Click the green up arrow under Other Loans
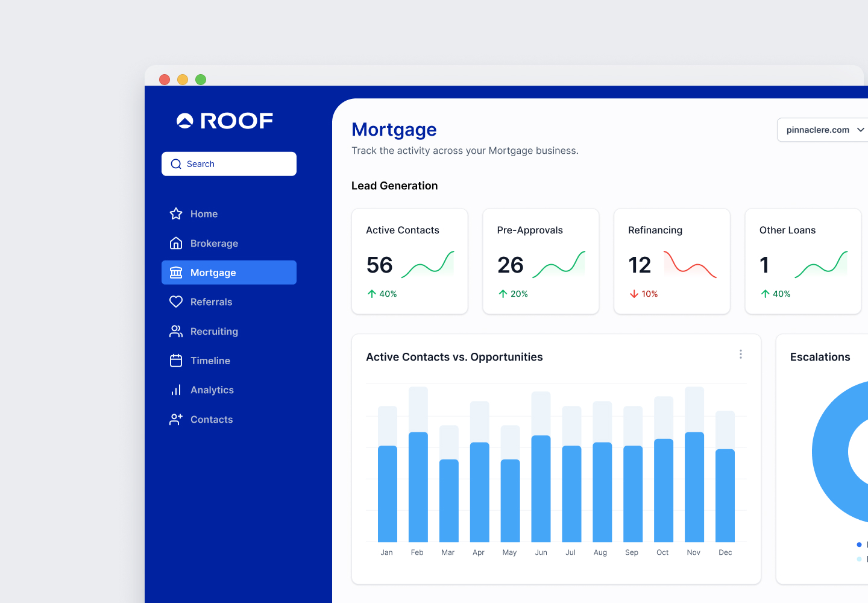This screenshot has height=603, width=868. 765,294
